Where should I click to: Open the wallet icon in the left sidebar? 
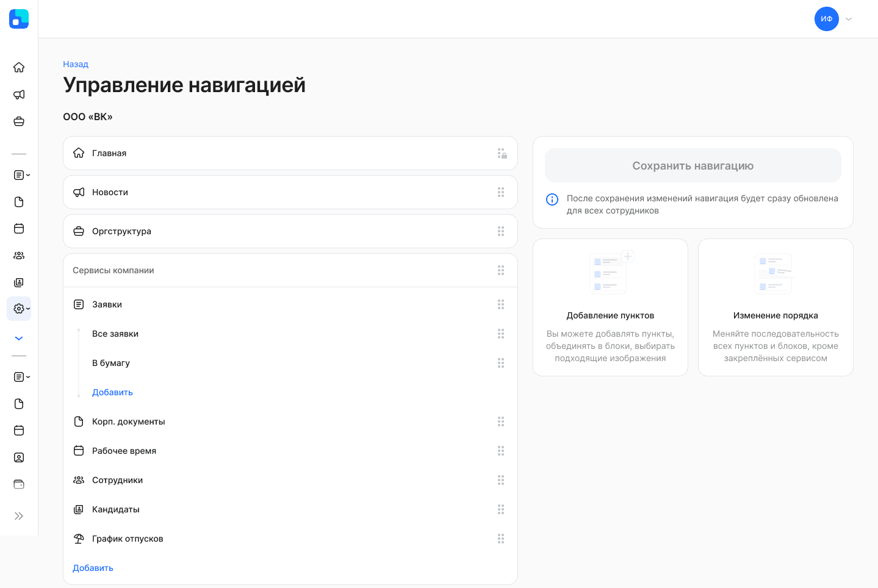coord(19,484)
